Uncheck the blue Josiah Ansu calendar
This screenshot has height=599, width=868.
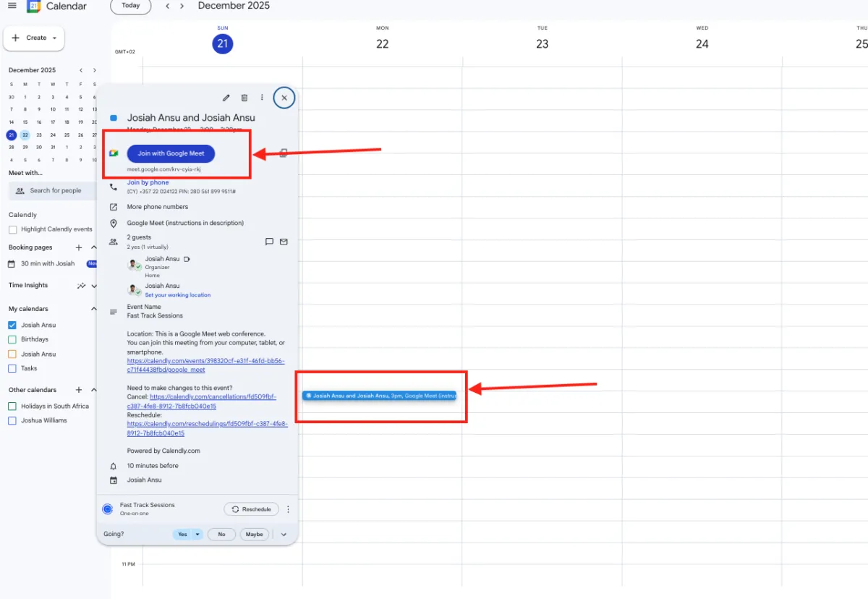pyautogui.click(x=12, y=326)
